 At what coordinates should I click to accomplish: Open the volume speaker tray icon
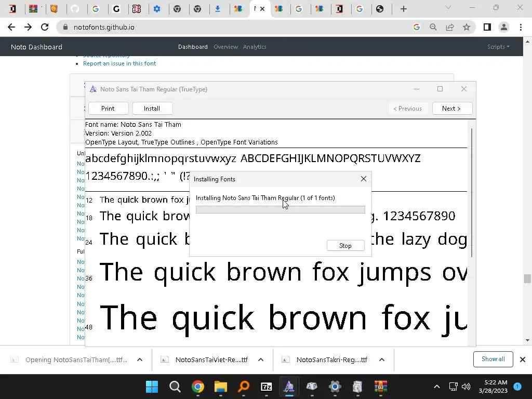(466, 387)
